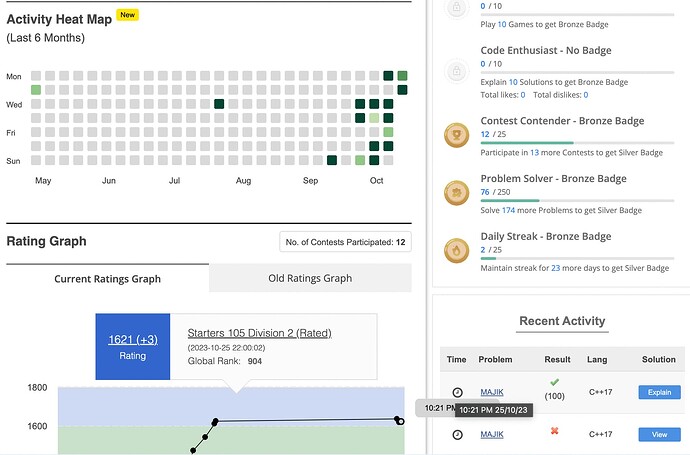
Task: Open the Starters 105 Division 2 (Rated) link
Action: click(x=260, y=333)
